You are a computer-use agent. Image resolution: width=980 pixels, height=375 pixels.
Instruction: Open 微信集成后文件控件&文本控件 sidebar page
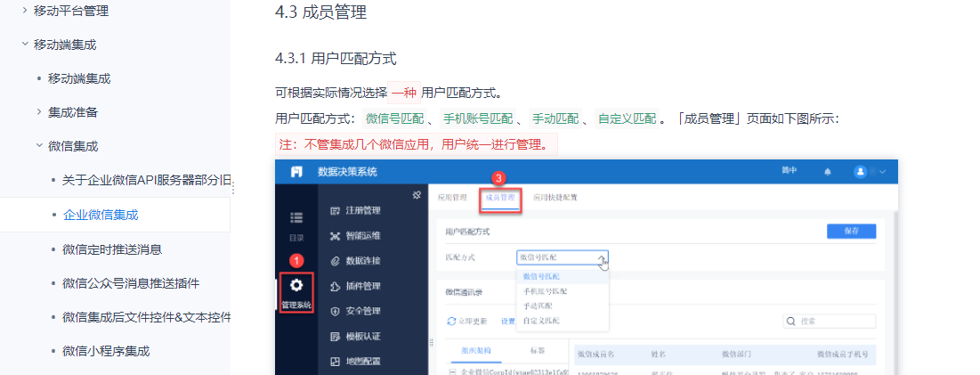(147, 317)
